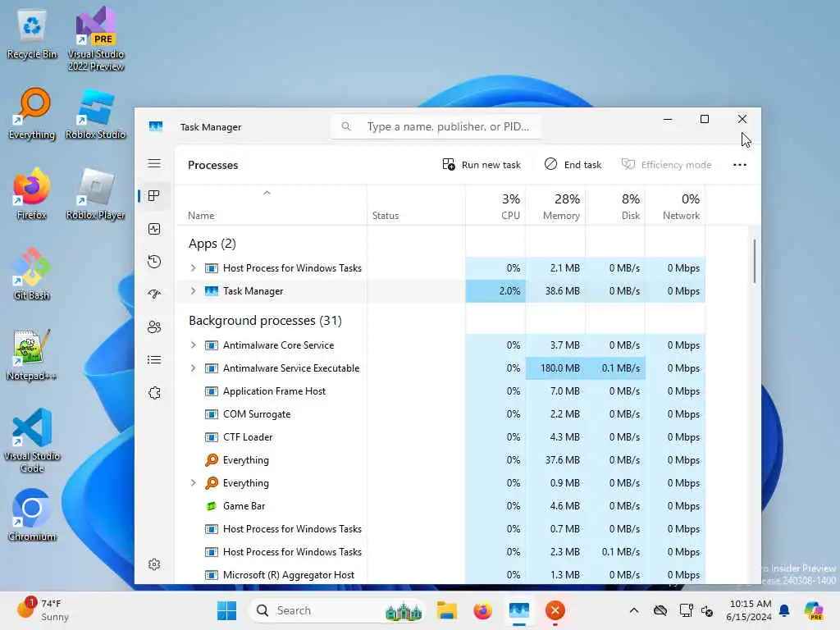Open the Copilot Preview taskbar icon
Screen dimensions: 840x630
click(814, 610)
